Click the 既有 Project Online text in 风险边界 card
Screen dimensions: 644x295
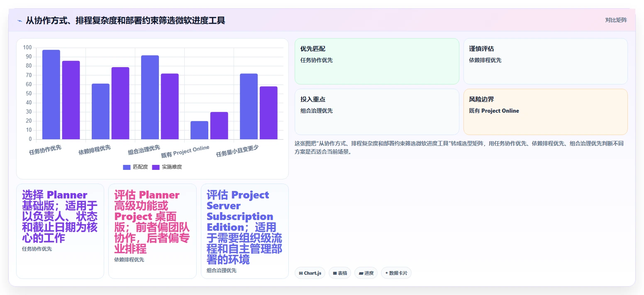tap(494, 111)
